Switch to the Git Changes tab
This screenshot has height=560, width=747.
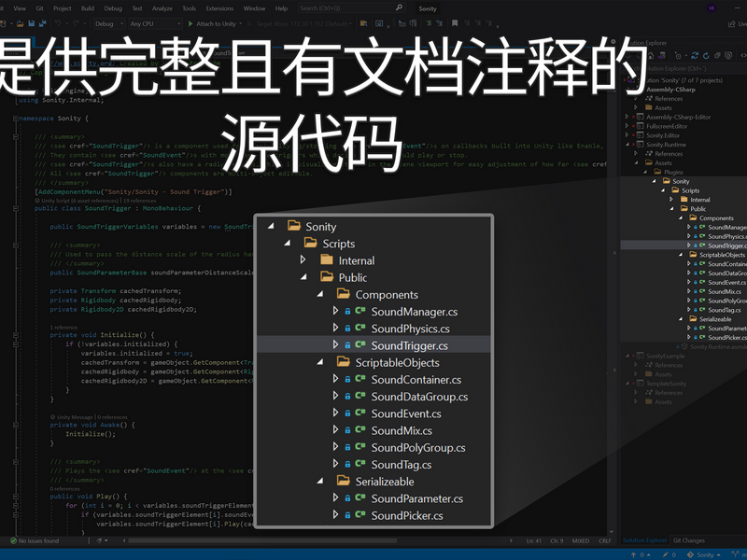pyautogui.click(x=689, y=540)
